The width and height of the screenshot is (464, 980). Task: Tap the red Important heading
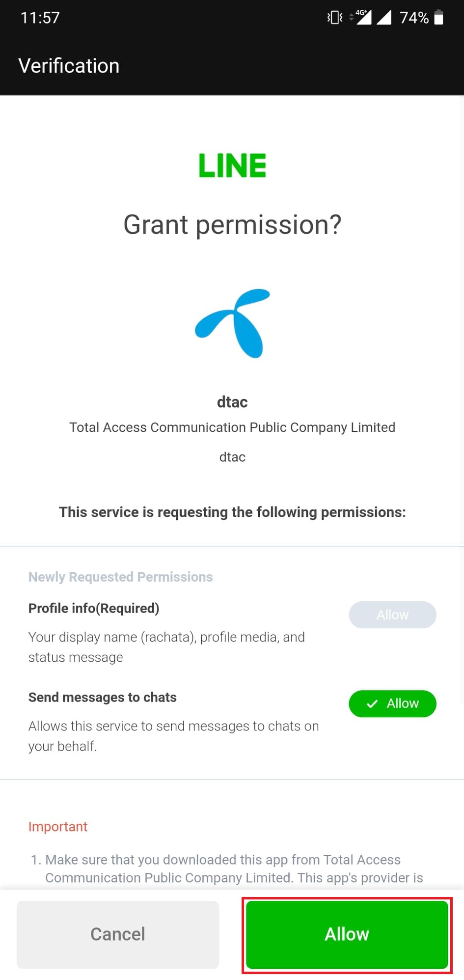point(58,827)
